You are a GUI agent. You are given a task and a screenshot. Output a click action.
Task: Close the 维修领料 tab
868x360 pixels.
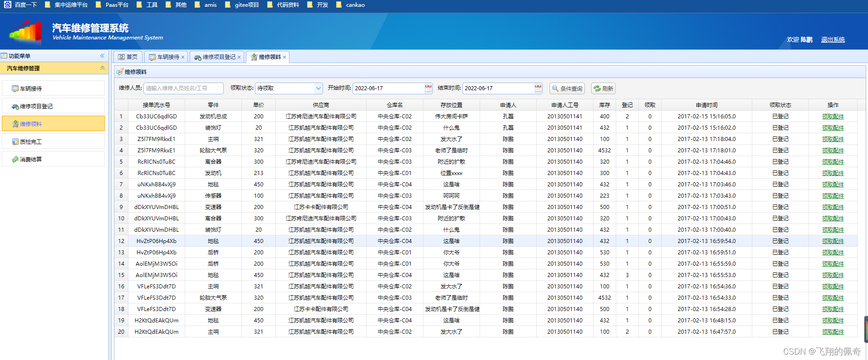[x=284, y=57]
